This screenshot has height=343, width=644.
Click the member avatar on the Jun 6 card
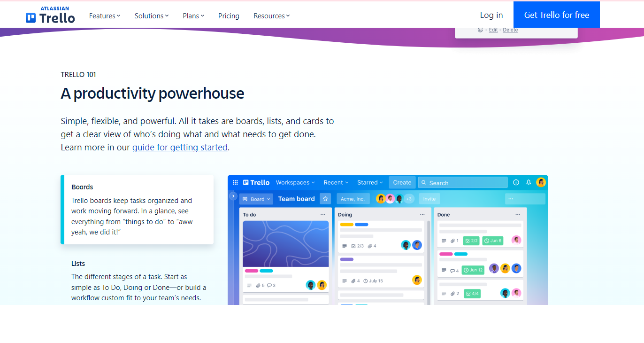pyautogui.click(x=516, y=240)
